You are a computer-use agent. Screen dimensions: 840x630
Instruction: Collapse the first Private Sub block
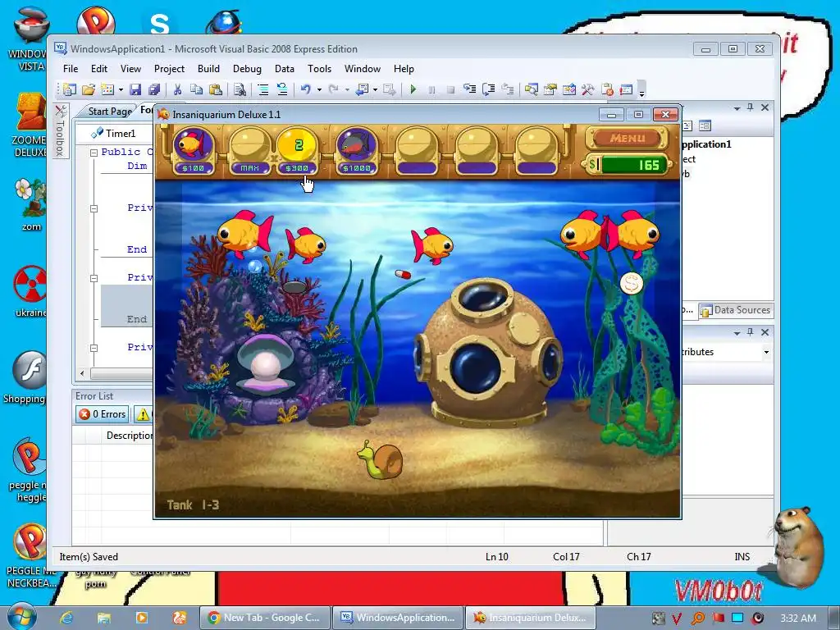[94, 208]
